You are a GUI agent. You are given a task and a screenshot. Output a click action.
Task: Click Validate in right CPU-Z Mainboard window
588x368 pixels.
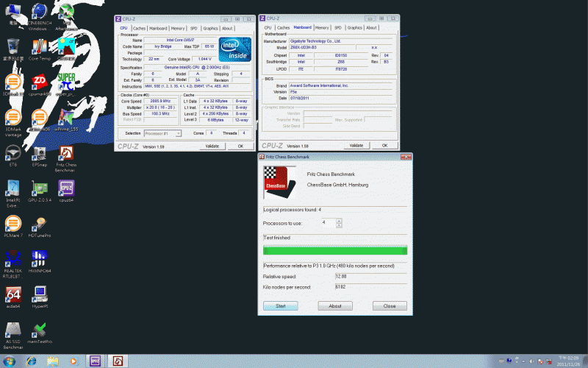[356, 145]
